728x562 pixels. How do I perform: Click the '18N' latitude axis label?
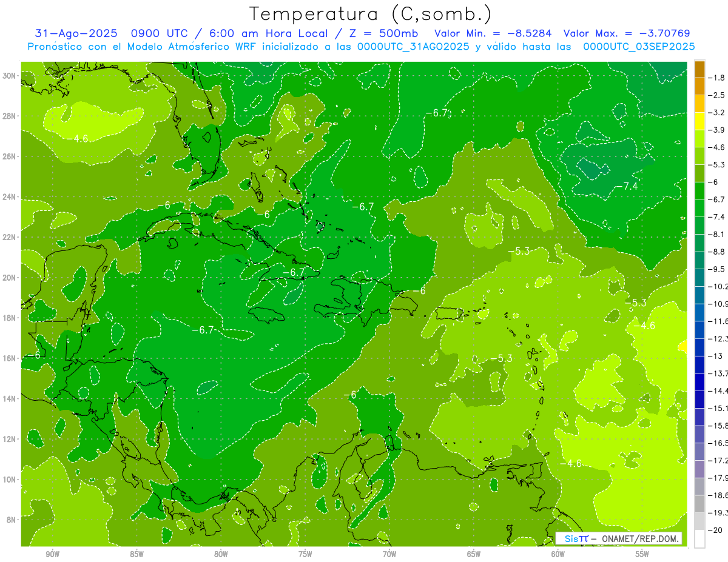pyautogui.click(x=9, y=318)
